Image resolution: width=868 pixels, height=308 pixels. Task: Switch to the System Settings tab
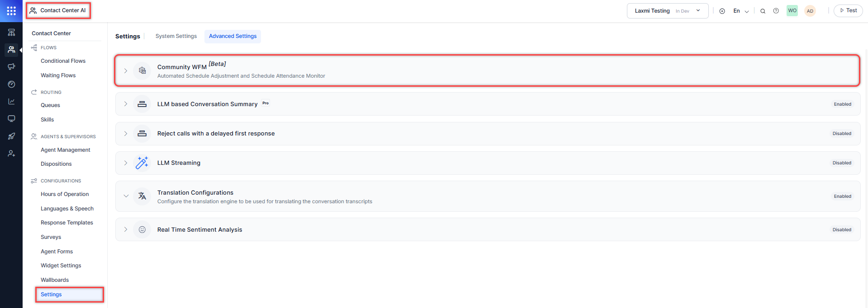tap(176, 36)
